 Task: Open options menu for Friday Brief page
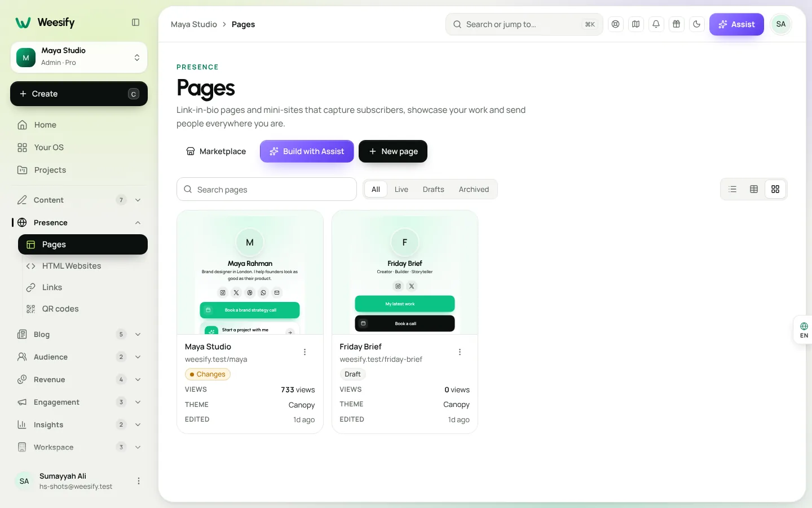tap(460, 352)
